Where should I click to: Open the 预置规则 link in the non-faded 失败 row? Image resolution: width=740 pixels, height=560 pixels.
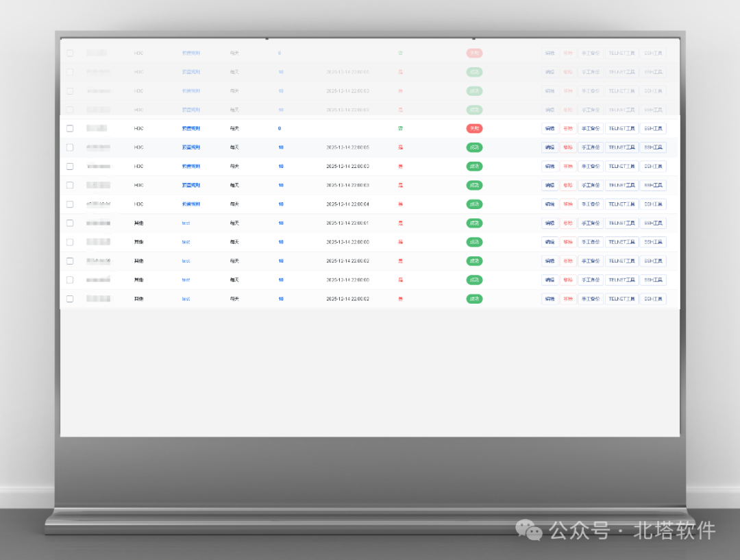(x=191, y=128)
